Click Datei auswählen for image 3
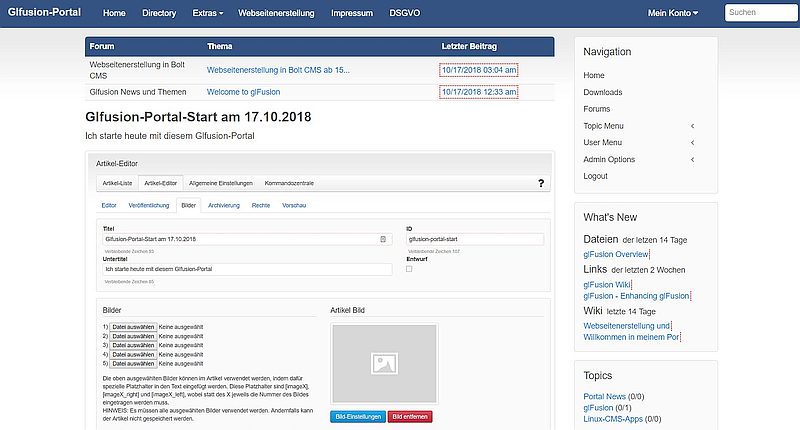Screen dimensions: 800x430 click(133, 345)
